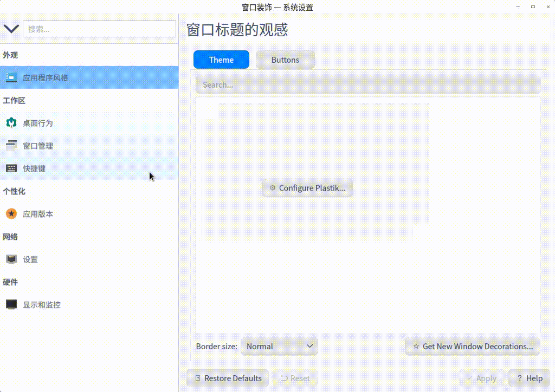Open 桌面行为 settings from sidebar
555x392 pixels.
click(11, 123)
